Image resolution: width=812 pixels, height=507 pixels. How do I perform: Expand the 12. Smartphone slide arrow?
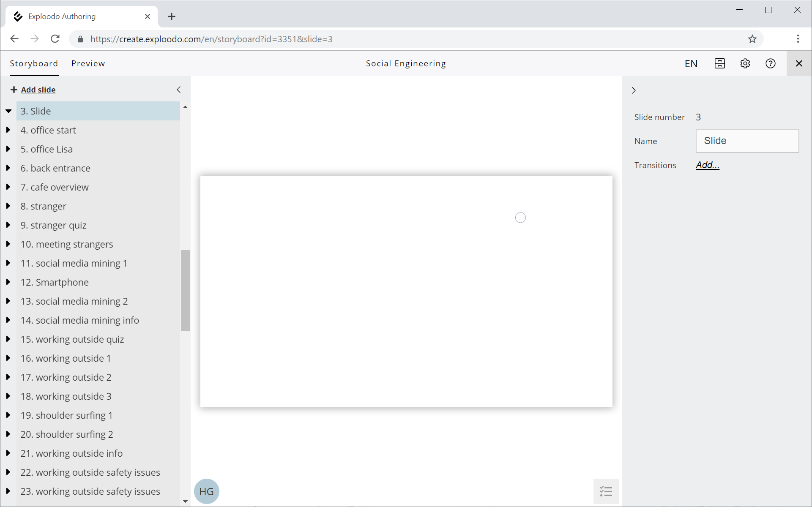[x=8, y=282]
